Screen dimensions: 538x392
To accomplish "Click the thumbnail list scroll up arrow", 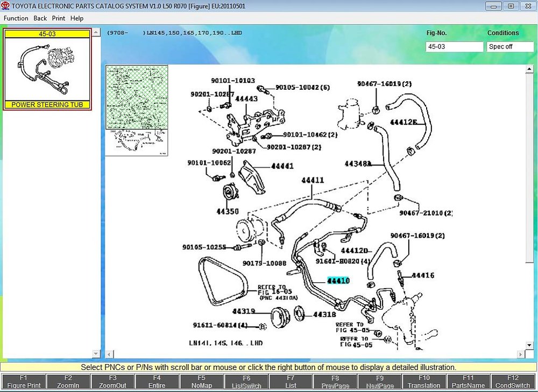I will (x=96, y=32).
